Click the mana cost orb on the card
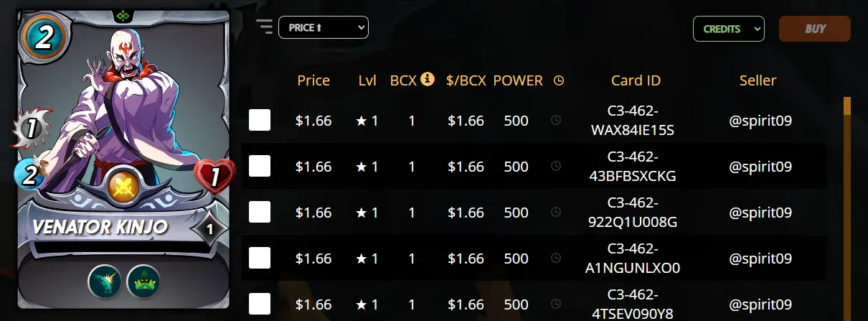The height and width of the screenshot is (321, 868). click(42, 37)
